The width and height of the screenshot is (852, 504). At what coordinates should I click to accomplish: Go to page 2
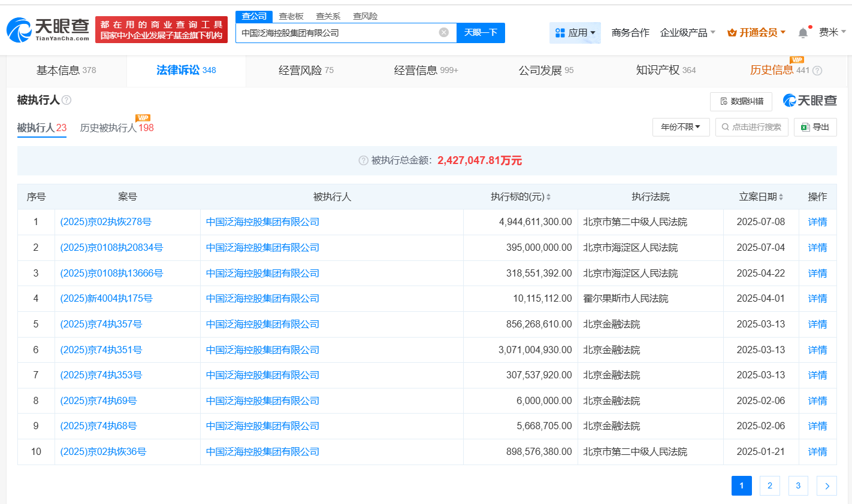(770, 485)
